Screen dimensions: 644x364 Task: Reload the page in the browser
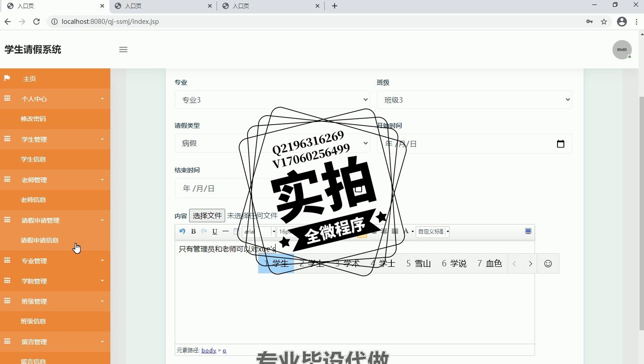tap(37, 22)
